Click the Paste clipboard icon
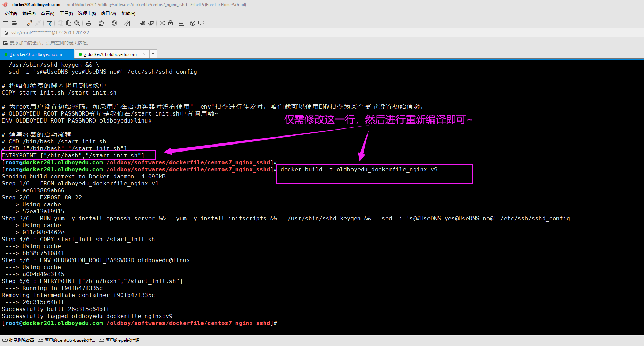Image resolution: width=644 pixels, height=346 pixels. (x=69, y=23)
